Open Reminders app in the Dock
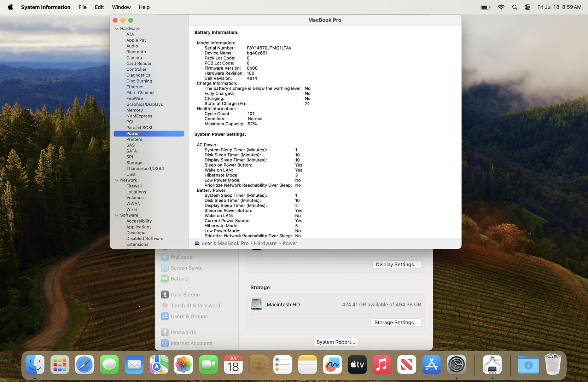Viewport: 588px width, 382px height. pos(283,365)
